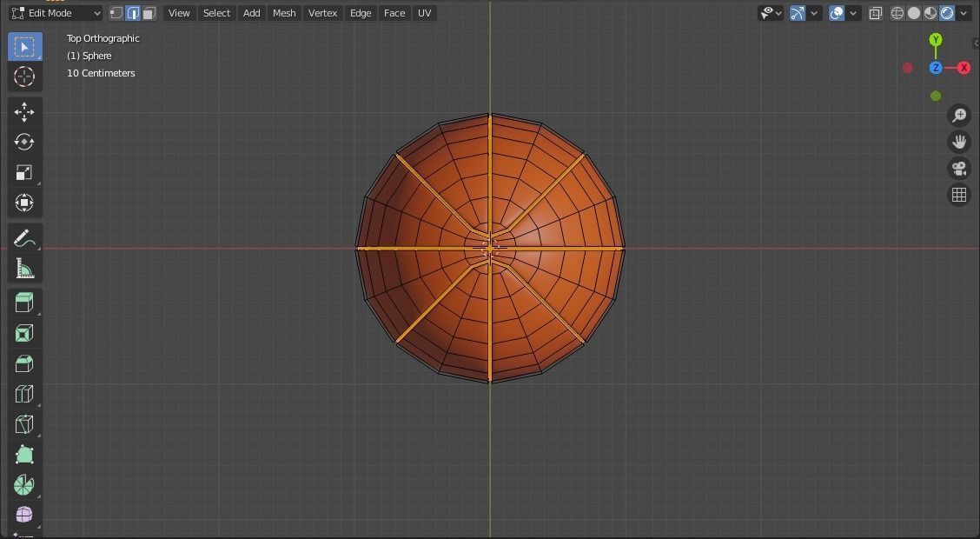Click the '10 Centimeters' grid scale text
The image size is (980, 539).
101,73
